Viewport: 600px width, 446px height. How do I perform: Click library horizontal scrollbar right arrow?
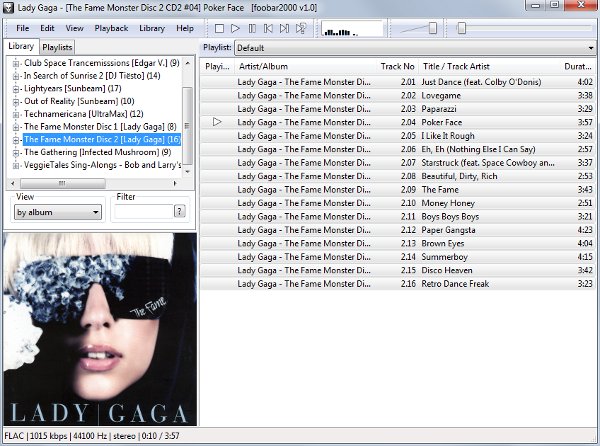(x=175, y=184)
